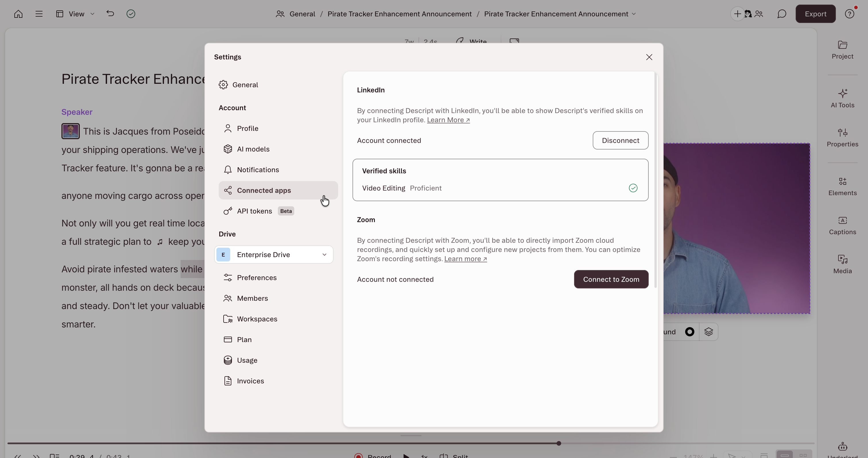Click the Pirate Tracker project breadcrumb

coord(399,14)
